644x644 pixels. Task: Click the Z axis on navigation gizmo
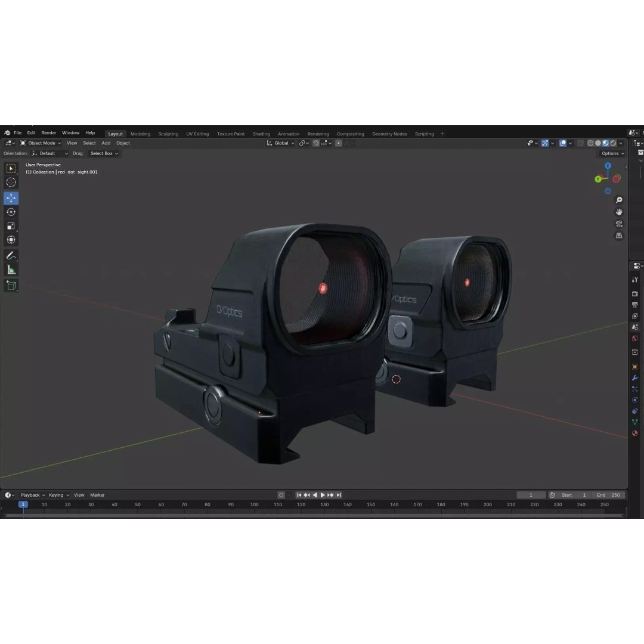608,166
